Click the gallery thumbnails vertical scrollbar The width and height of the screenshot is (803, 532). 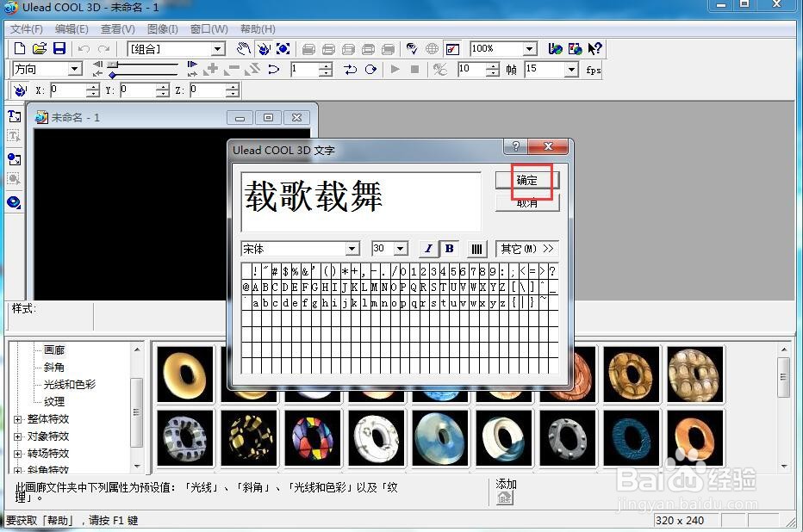[783, 406]
